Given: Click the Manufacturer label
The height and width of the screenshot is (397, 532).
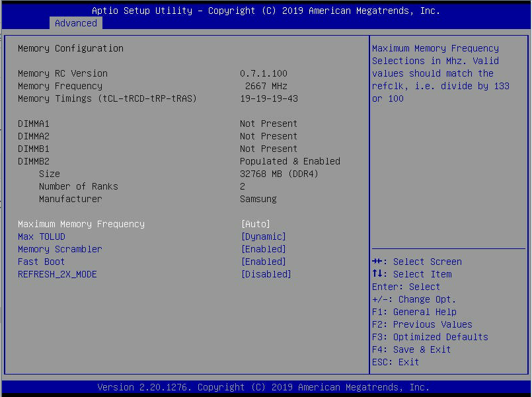Looking at the screenshot, I should 70,199.
